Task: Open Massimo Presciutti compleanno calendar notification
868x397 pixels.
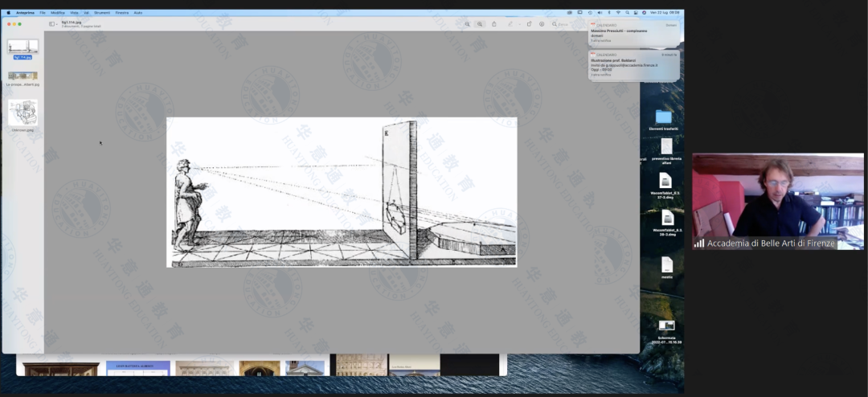Action: tap(634, 33)
